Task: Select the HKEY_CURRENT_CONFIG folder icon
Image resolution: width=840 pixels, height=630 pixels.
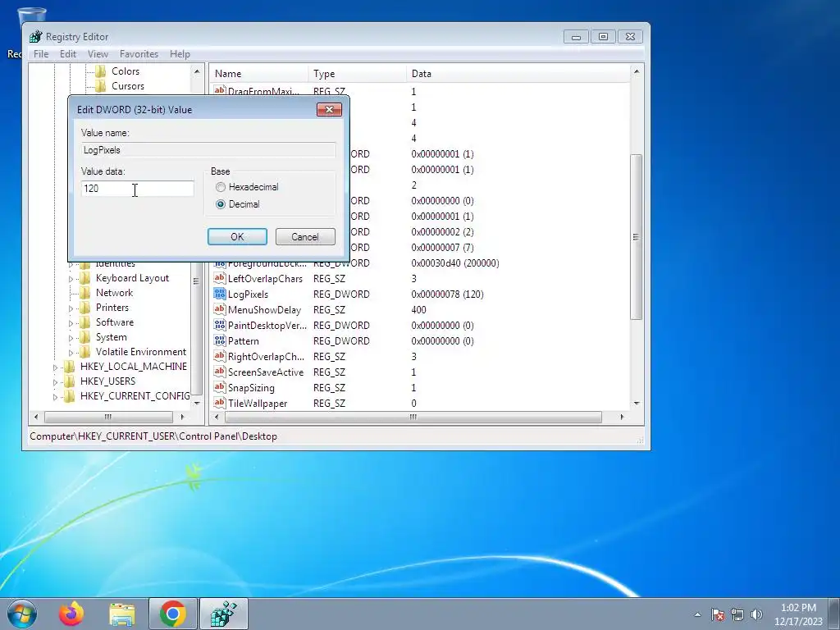Action: 69,396
